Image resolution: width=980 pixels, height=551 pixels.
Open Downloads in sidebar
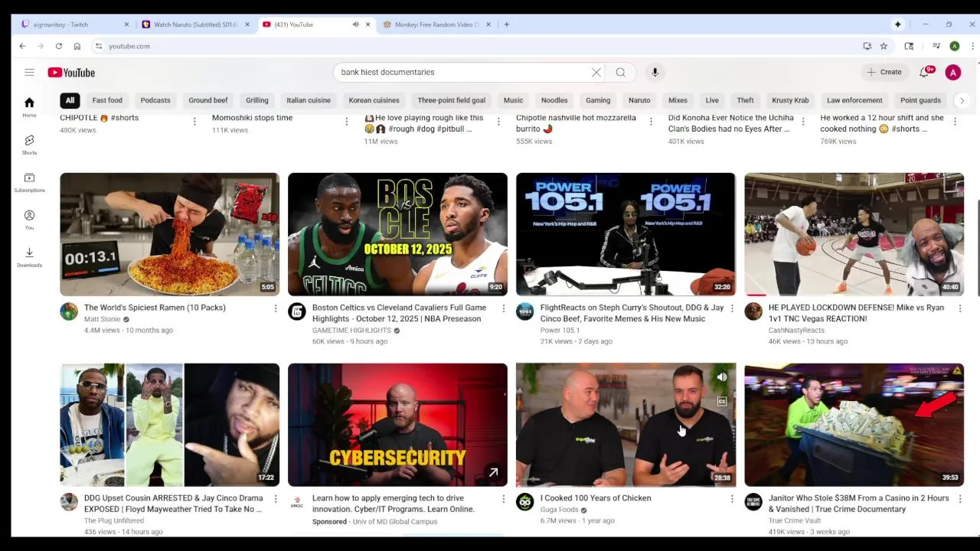pyautogui.click(x=29, y=257)
